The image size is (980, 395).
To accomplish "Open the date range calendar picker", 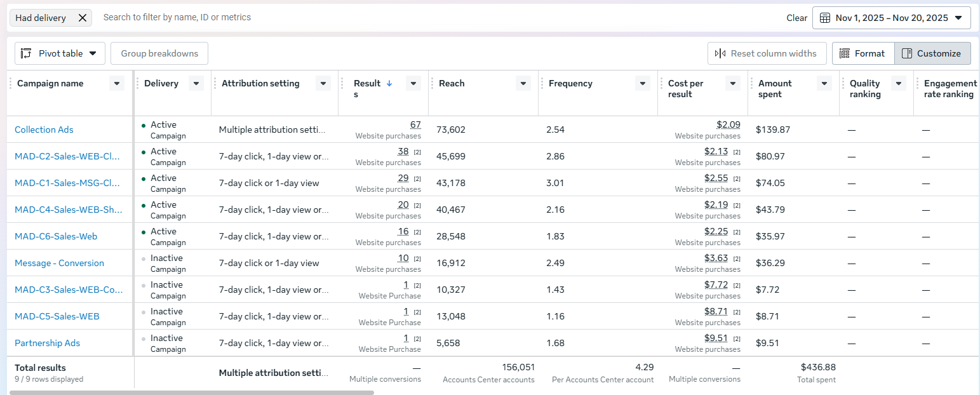I will (x=891, y=18).
